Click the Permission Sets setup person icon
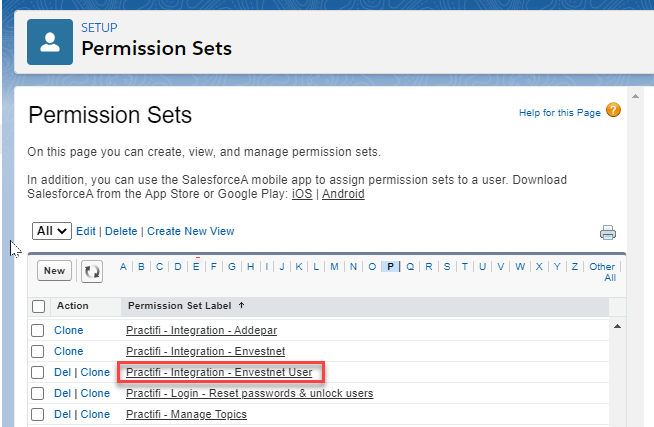The image size is (654, 427). (50, 42)
